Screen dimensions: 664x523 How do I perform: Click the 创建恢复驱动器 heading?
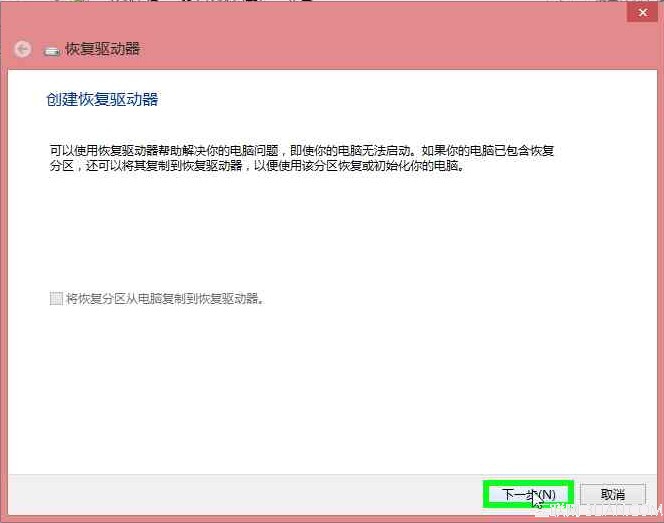click(102, 100)
